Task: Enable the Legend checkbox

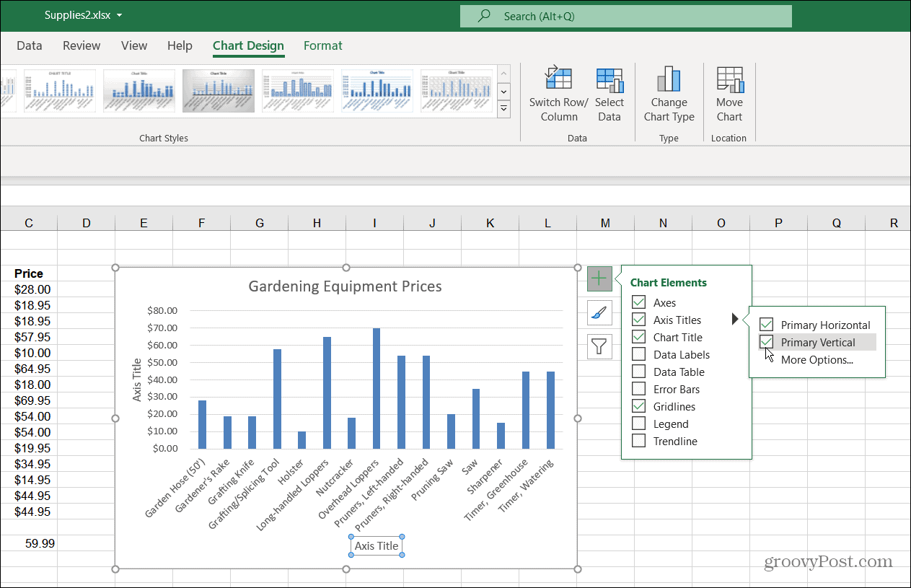Action: tap(638, 424)
